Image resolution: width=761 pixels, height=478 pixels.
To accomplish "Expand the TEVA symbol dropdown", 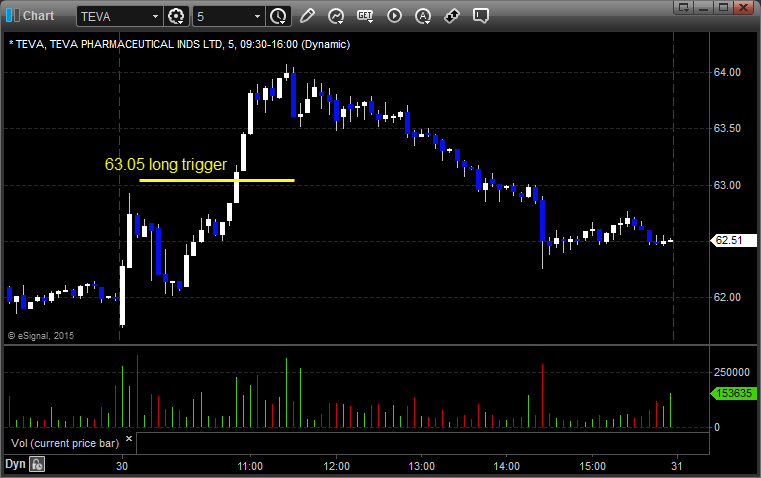I will click(x=155, y=16).
